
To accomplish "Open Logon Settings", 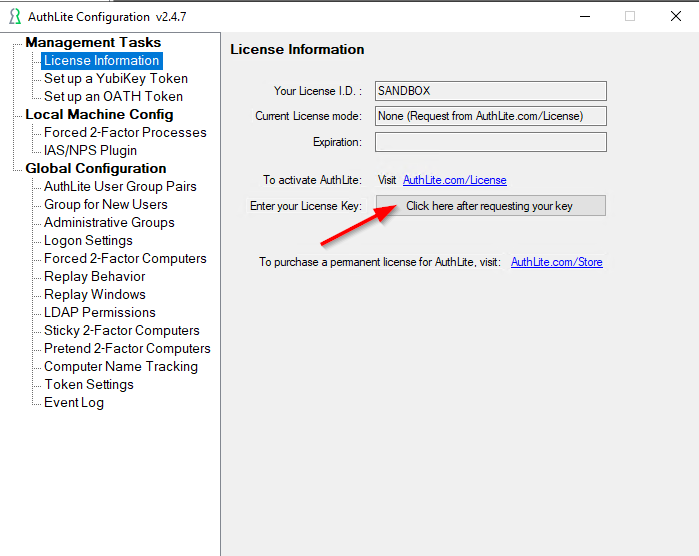I will click(88, 240).
